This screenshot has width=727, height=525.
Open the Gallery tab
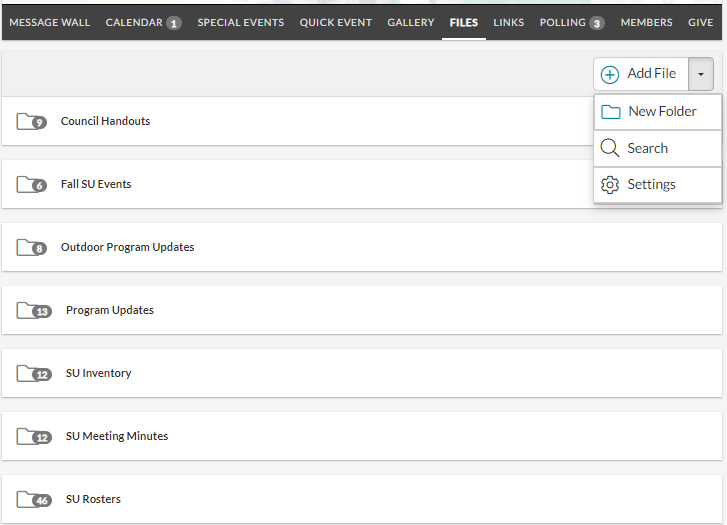[x=411, y=22]
